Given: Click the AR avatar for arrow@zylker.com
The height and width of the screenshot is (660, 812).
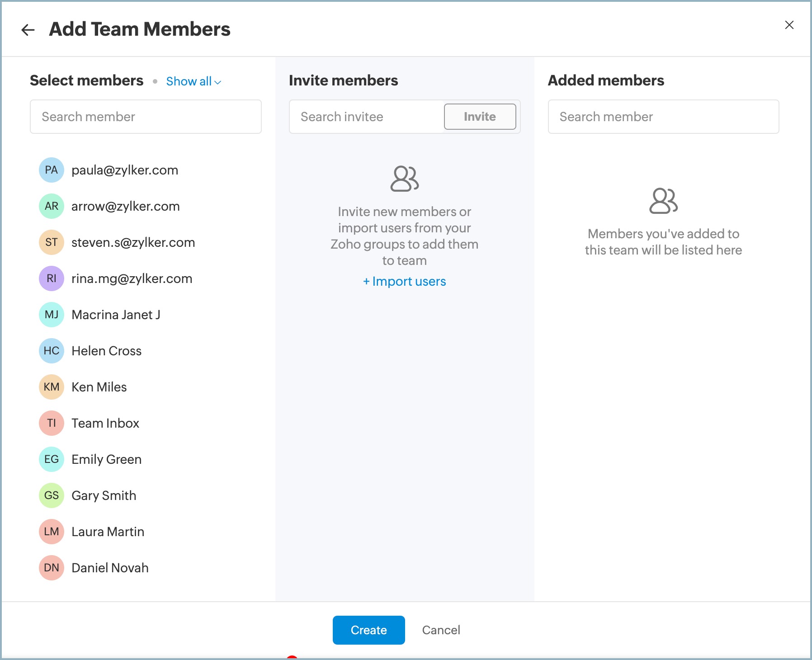Looking at the screenshot, I should 52,206.
